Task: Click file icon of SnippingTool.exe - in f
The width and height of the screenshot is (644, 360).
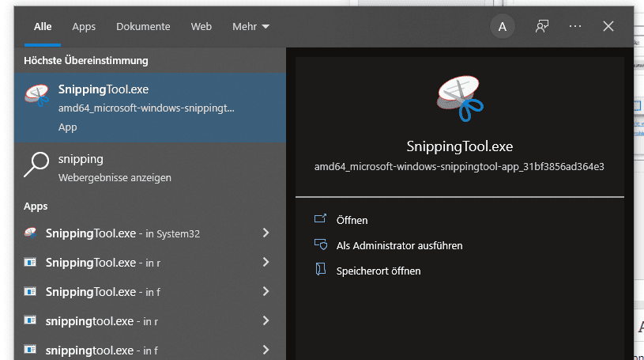Action: tap(30, 291)
